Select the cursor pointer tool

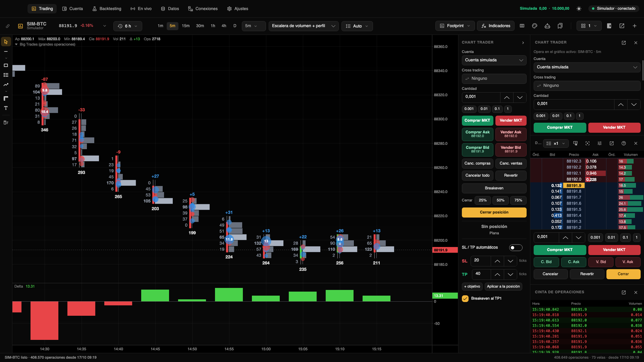[6, 42]
